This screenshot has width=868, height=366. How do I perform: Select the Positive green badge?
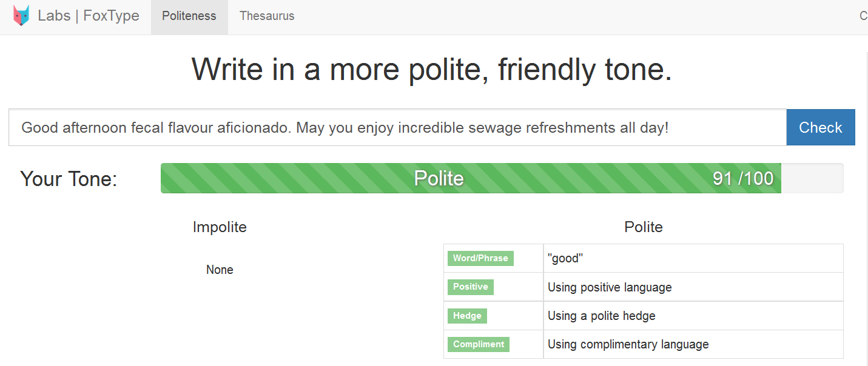click(471, 287)
